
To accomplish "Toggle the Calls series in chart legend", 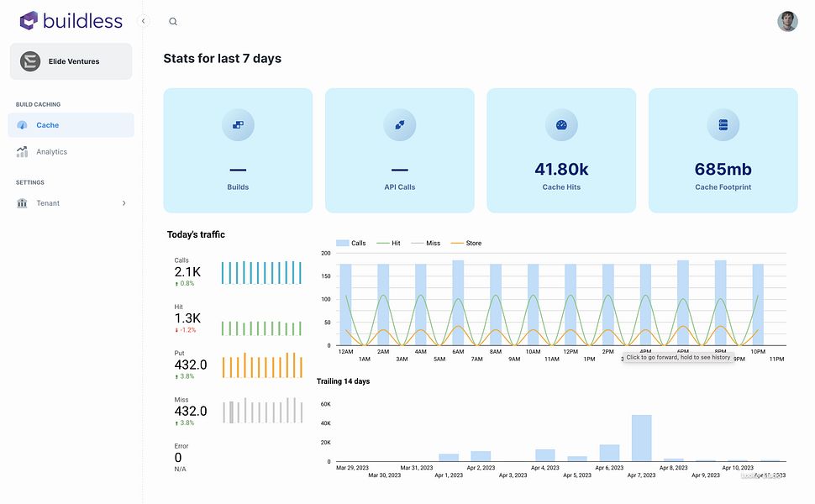I will (351, 243).
